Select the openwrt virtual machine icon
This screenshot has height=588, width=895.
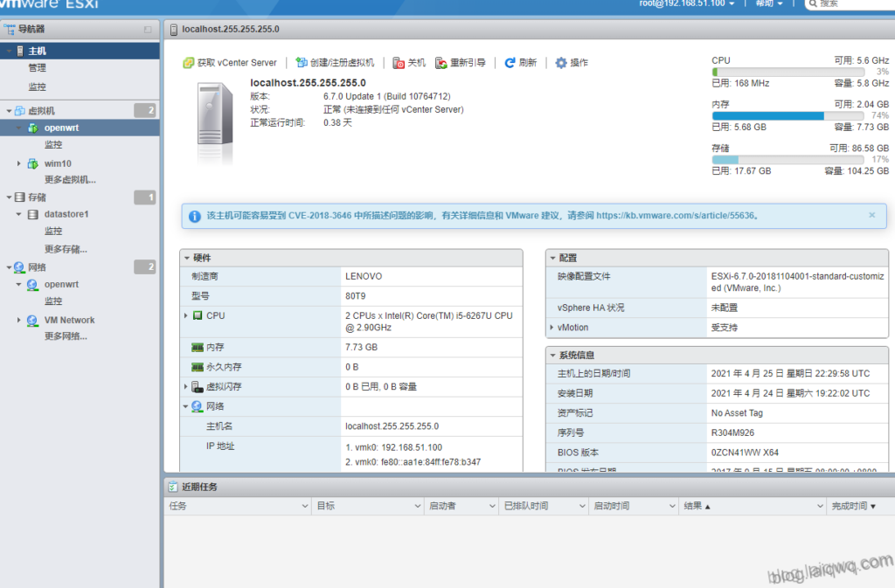pos(32,128)
